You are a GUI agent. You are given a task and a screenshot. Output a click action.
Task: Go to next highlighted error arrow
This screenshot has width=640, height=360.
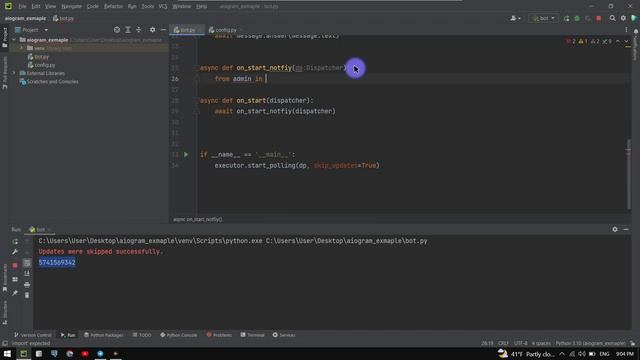coord(626,41)
